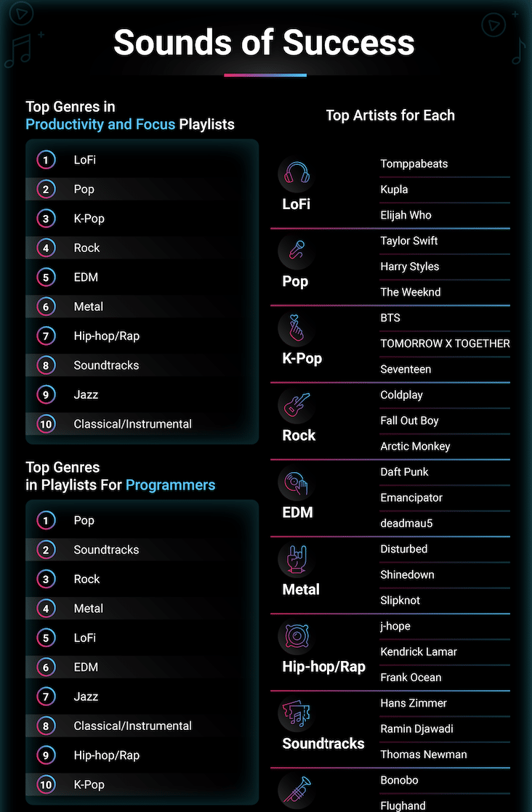532x812 pixels.
Task: Select Classical/Instrumental in the productivity list
Action: pos(132,424)
